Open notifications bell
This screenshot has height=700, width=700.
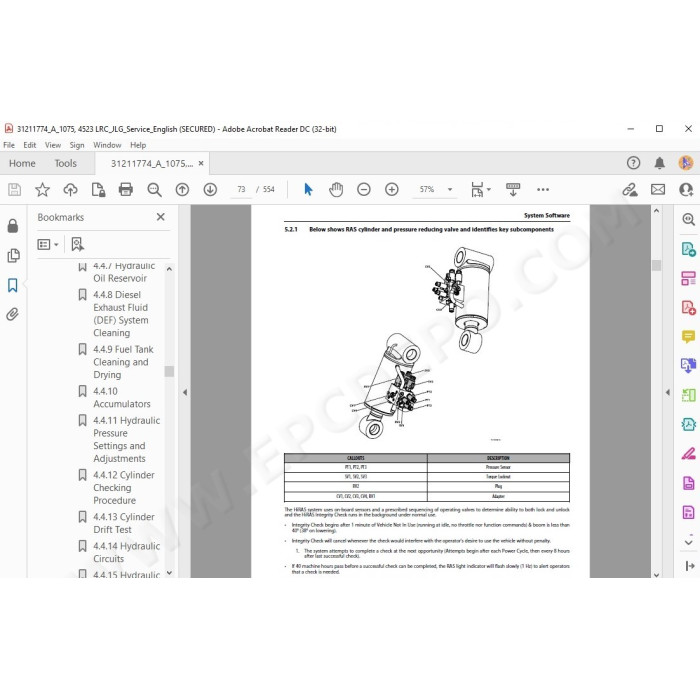(659, 163)
